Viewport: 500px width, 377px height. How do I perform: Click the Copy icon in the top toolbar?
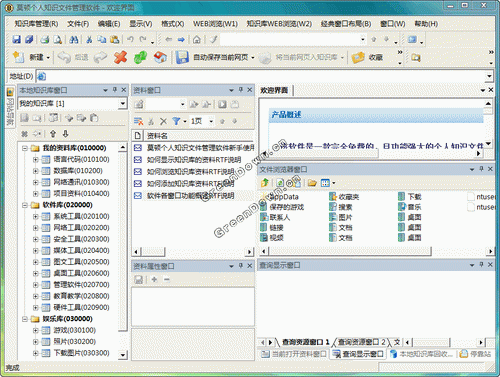coord(102,40)
